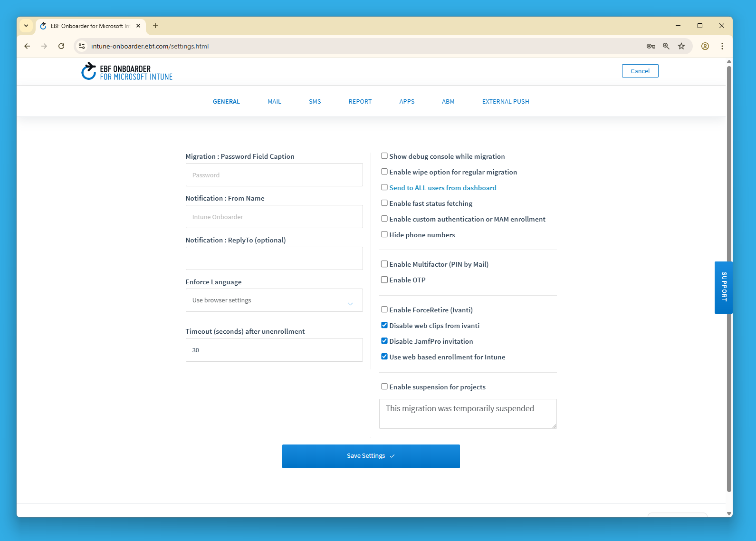Check the Enable OTP box
Image resolution: width=756 pixels, height=541 pixels.
pyautogui.click(x=384, y=280)
